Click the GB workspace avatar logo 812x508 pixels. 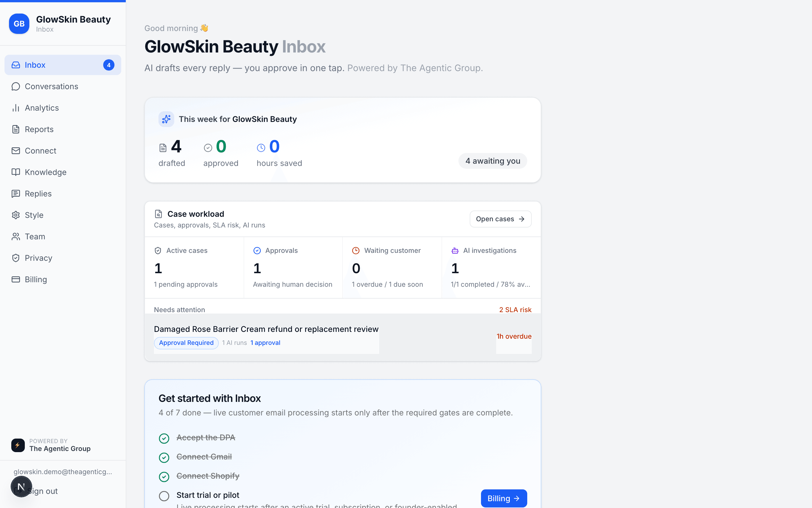19,24
